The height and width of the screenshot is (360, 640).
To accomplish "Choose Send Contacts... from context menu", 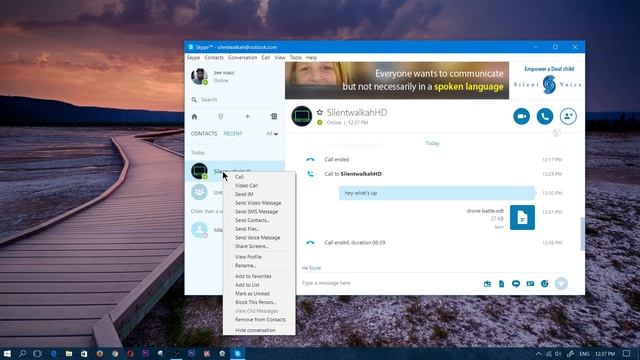I will click(259, 220).
